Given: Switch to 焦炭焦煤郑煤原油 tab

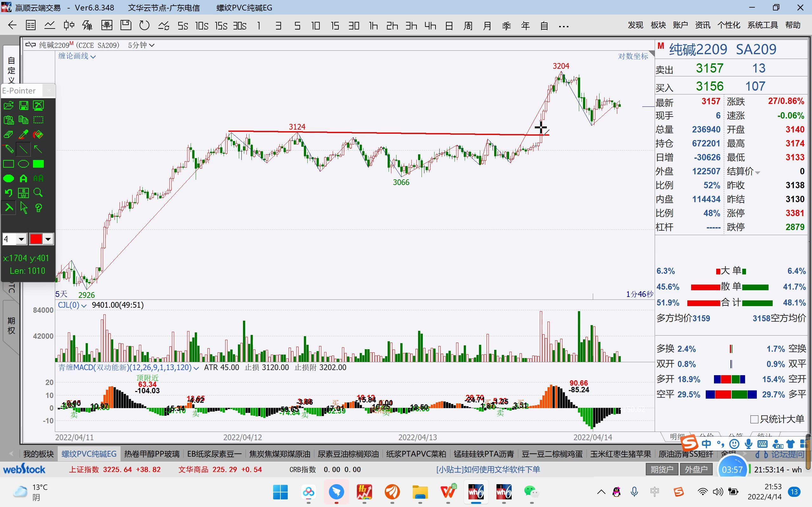Looking at the screenshot, I should coord(279,454).
